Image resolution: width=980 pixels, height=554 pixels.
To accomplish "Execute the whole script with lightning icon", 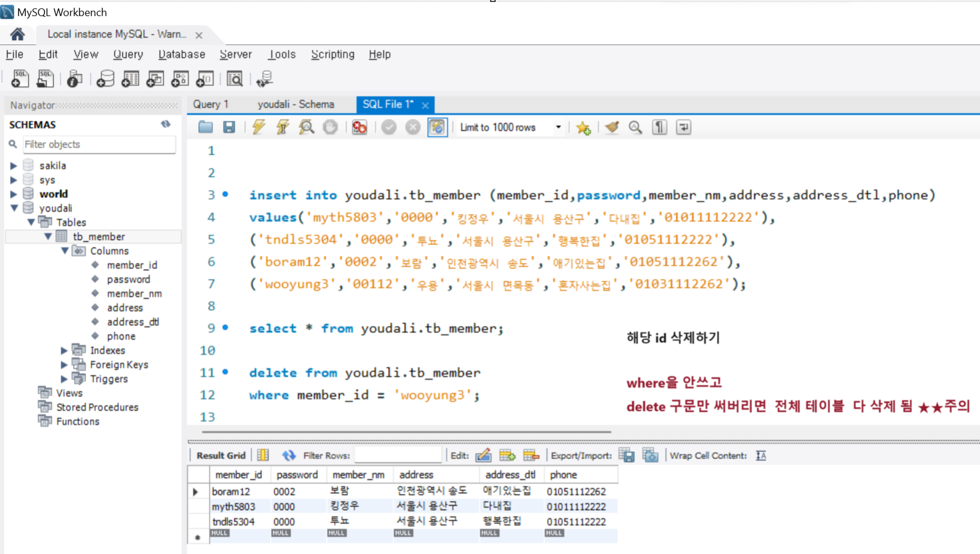I will [258, 127].
